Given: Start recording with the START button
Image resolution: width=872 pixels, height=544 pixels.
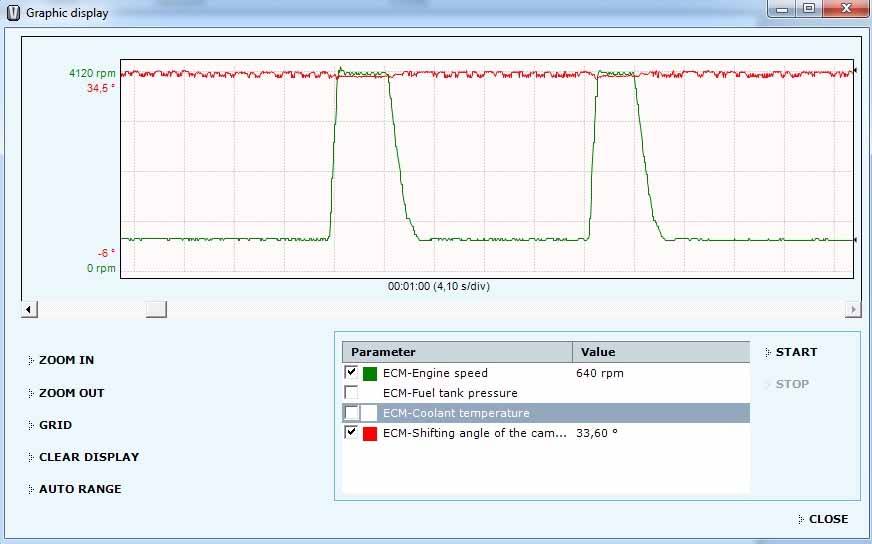Looking at the screenshot, I should 796,352.
